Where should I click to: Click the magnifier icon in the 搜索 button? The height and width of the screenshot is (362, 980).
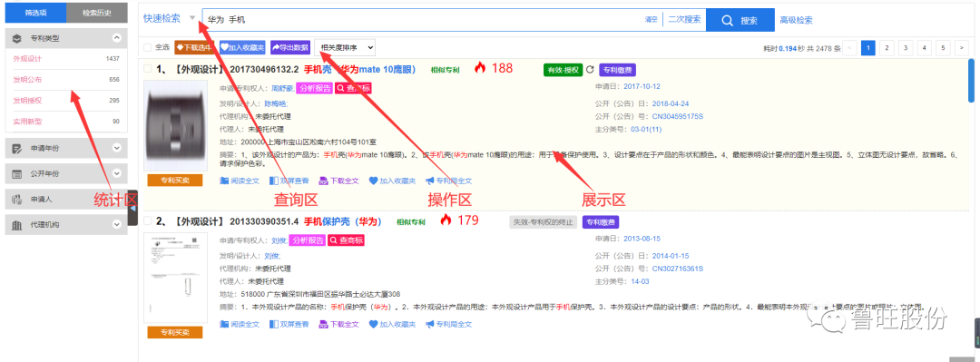(727, 20)
